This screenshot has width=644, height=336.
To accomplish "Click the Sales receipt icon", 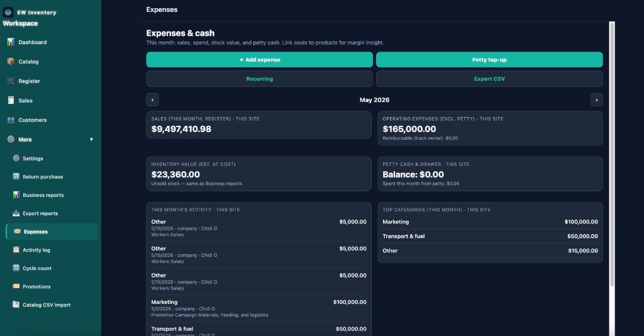I will point(11,100).
